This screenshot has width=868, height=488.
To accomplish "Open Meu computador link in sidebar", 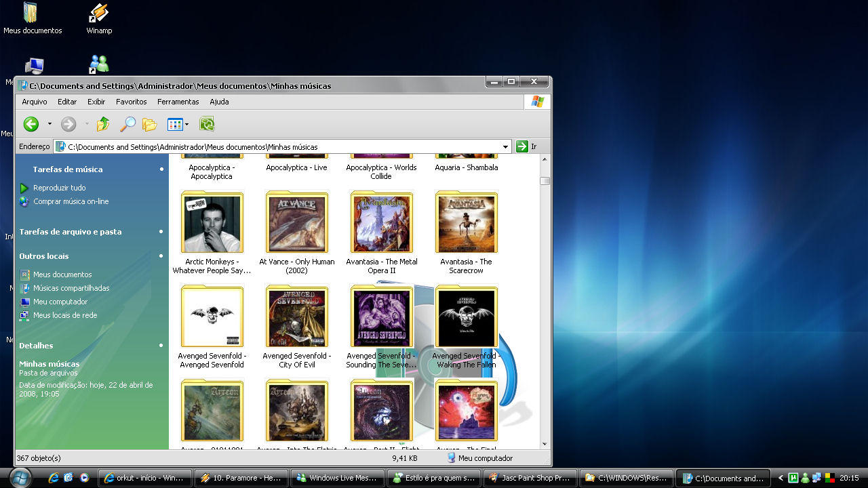I will (60, 302).
